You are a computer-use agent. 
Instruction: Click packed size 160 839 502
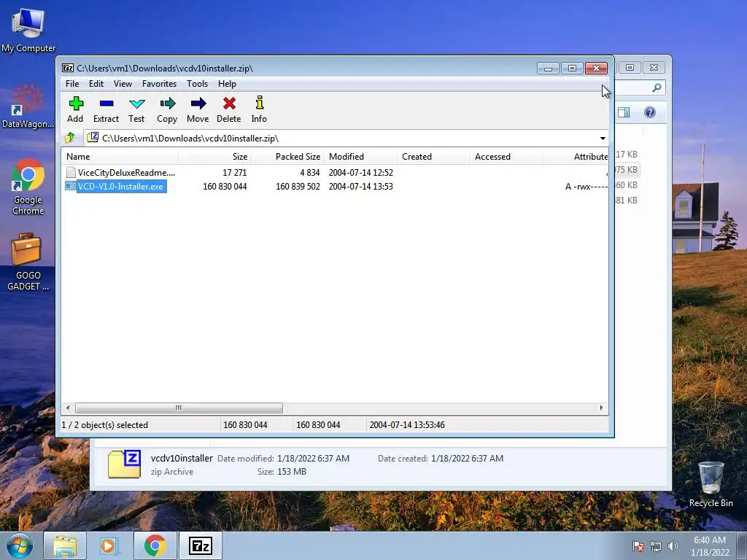(x=298, y=187)
